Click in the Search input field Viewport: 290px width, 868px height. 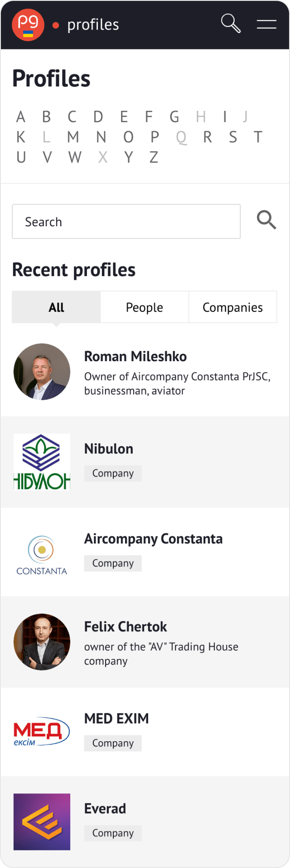click(126, 222)
